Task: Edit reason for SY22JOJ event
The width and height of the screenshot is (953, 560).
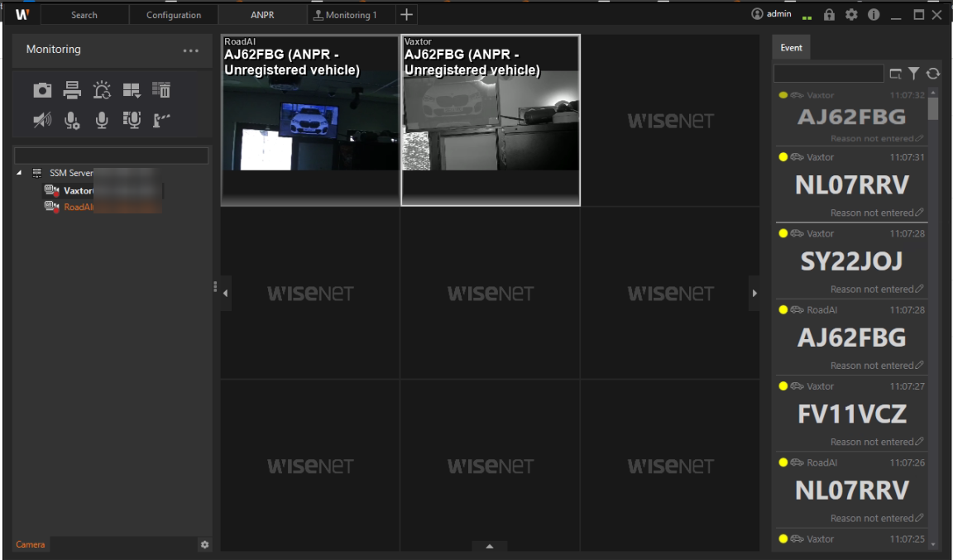Action: 919,289
